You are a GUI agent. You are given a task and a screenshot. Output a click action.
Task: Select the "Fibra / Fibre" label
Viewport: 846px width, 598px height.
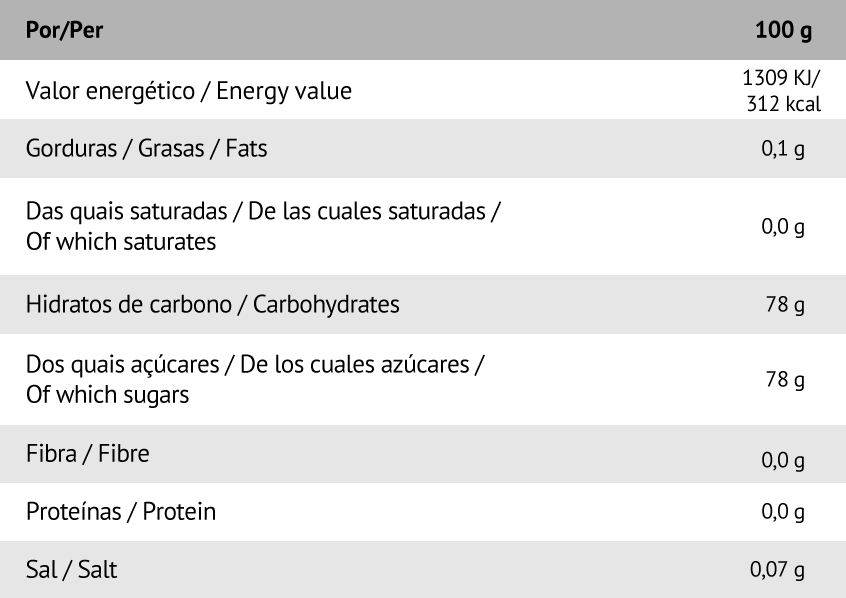tap(88, 453)
